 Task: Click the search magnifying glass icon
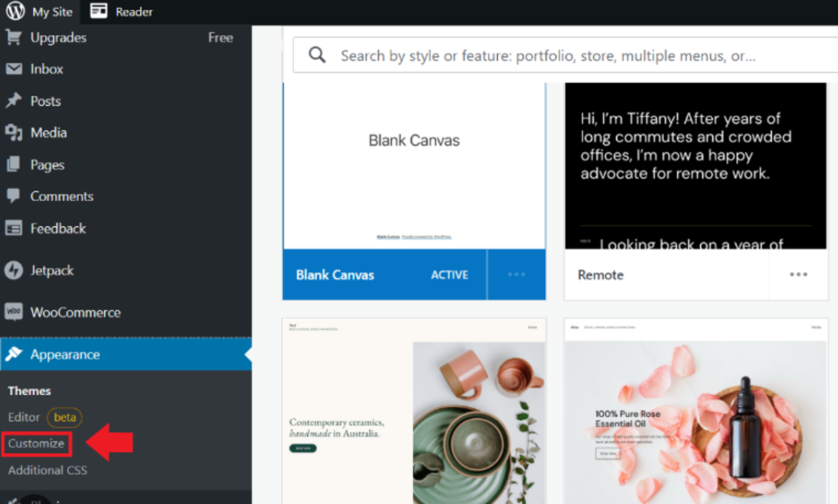(x=316, y=55)
